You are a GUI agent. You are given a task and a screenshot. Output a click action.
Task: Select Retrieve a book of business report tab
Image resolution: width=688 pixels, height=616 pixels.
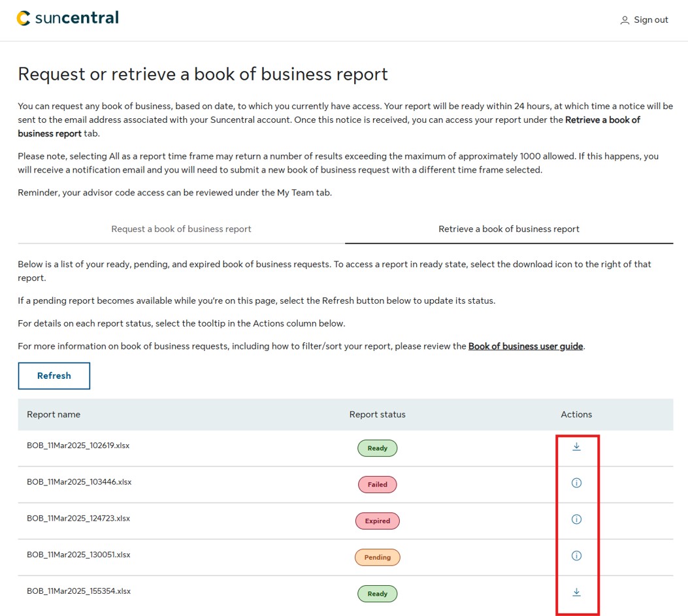coord(508,229)
